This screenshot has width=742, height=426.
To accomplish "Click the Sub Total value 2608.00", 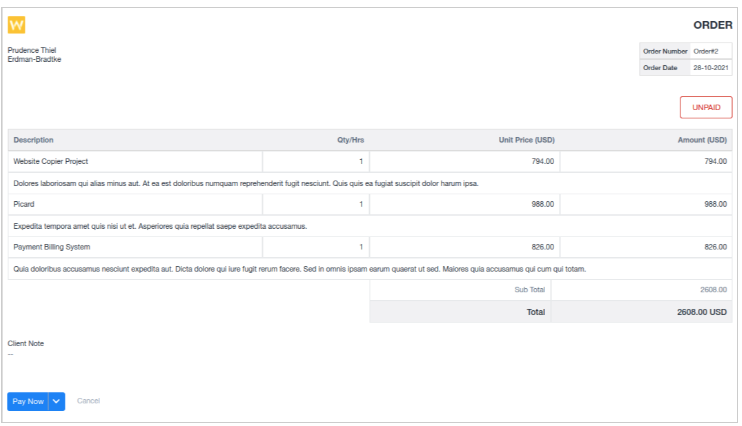I will coord(714,290).
